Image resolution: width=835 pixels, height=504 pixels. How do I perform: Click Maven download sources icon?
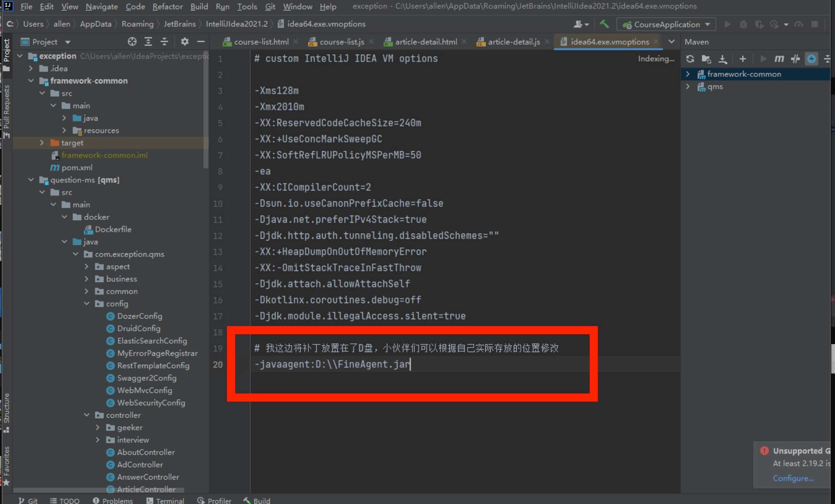[x=723, y=59]
